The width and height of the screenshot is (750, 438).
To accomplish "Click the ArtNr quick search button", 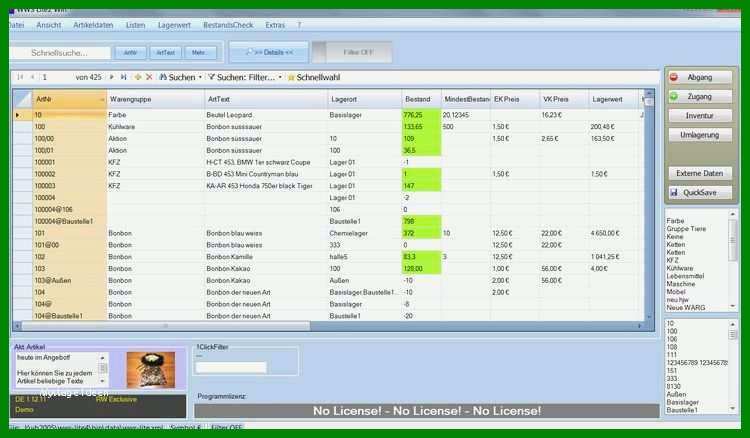I will pyautogui.click(x=130, y=53).
